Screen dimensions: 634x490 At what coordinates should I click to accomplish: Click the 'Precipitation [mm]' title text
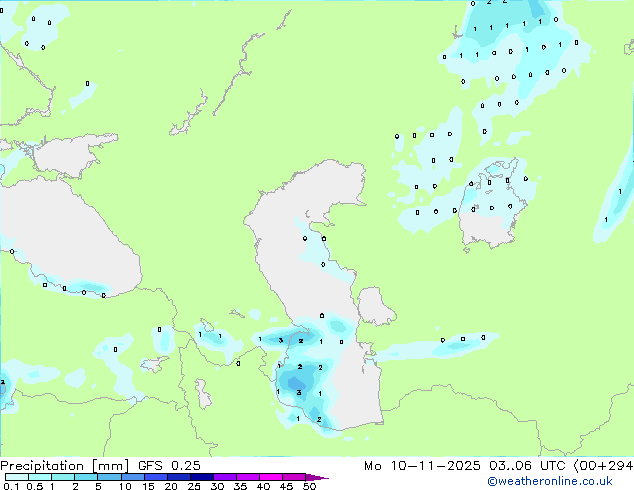[x=64, y=466]
